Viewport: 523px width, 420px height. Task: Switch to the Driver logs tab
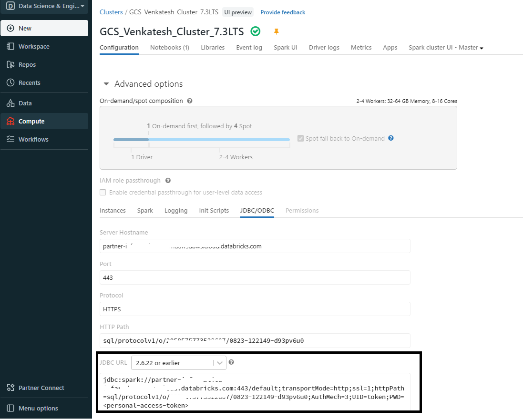pyautogui.click(x=324, y=47)
